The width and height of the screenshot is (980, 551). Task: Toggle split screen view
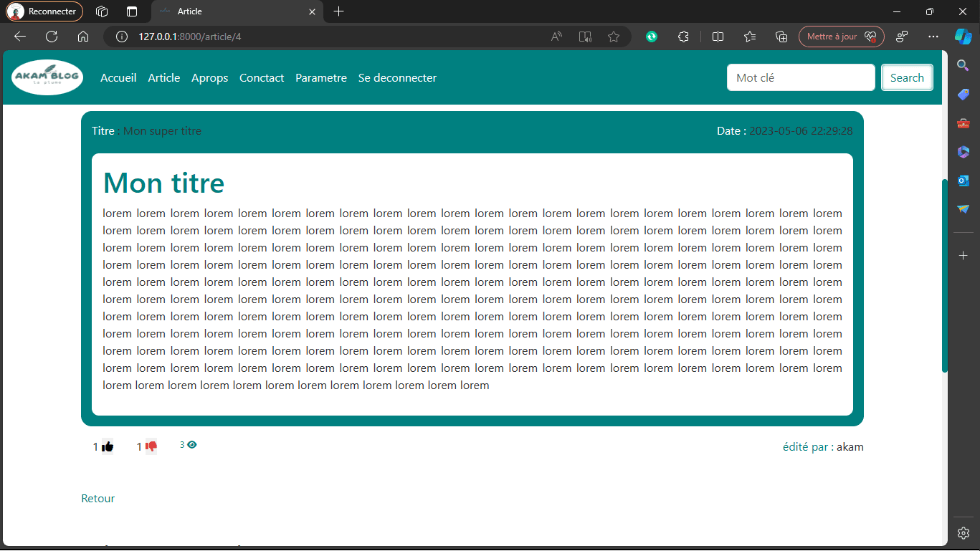click(718, 37)
